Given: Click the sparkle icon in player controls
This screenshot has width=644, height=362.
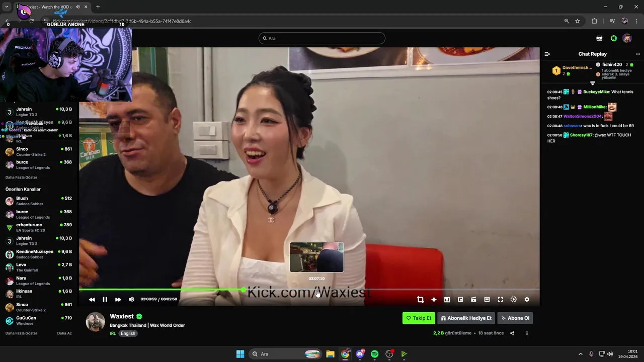Looking at the screenshot, I should pyautogui.click(x=434, y=300).
